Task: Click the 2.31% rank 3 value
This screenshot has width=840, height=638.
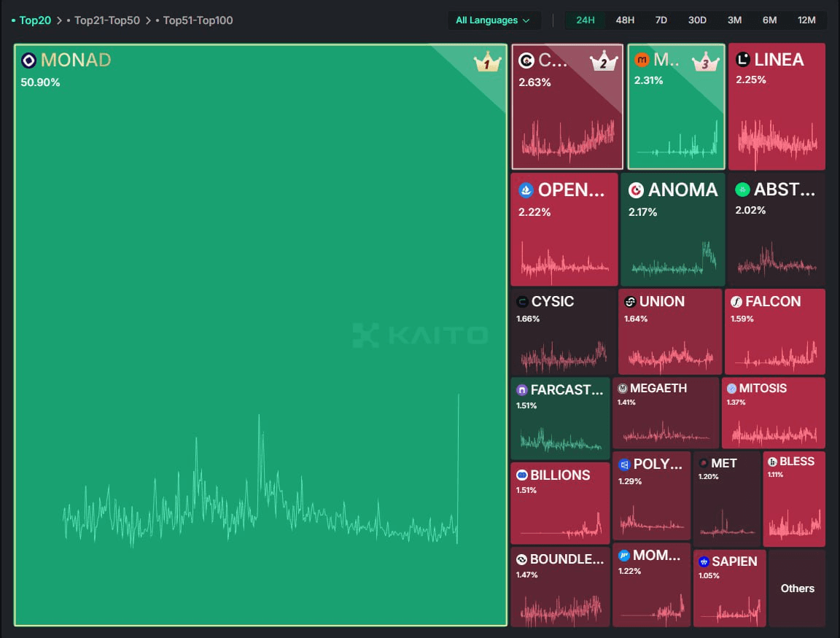Action: coord(648,80)
